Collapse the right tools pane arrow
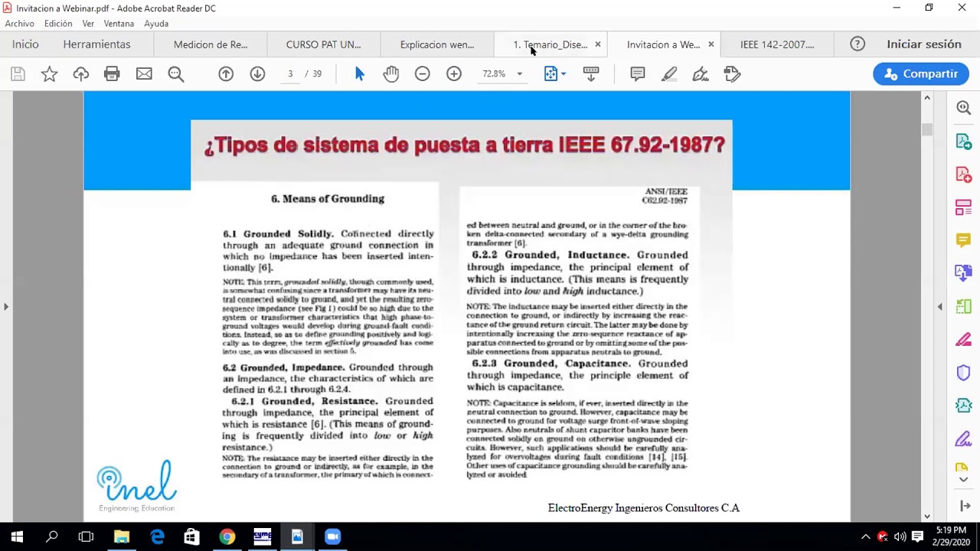Screen dimensions: 980x551 click(940, 307)
